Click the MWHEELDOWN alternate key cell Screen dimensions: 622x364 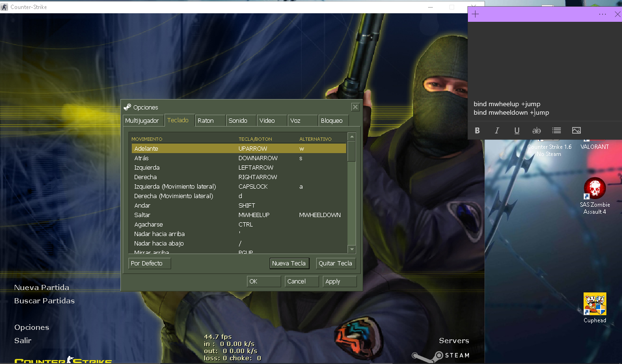click(x=320, y=215)
